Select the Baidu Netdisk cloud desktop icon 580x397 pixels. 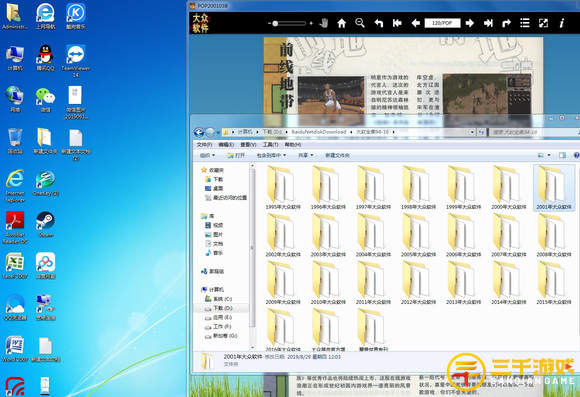click(x=45, y=265)
